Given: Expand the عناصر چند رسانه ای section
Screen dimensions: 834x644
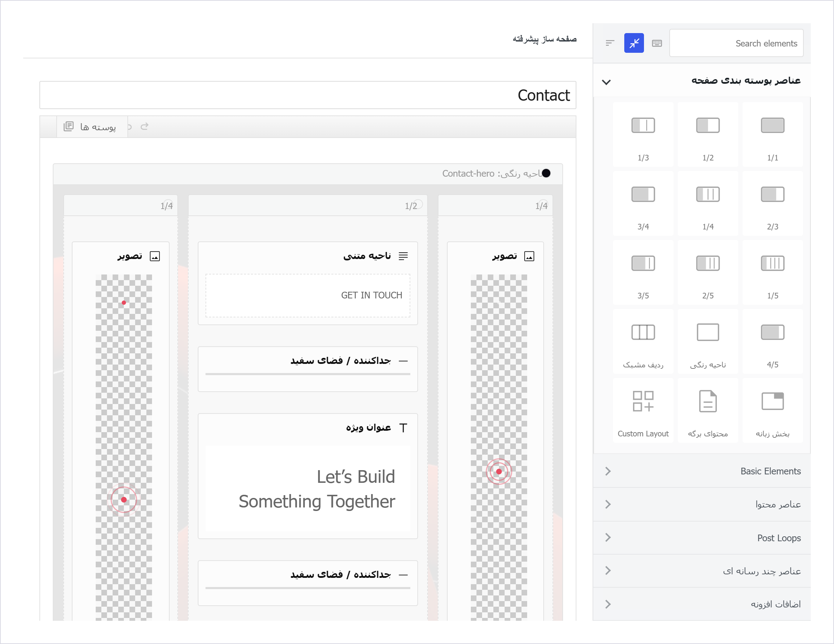Looking at the screenshot, I should pyautogui.click(x=701, y=571).
